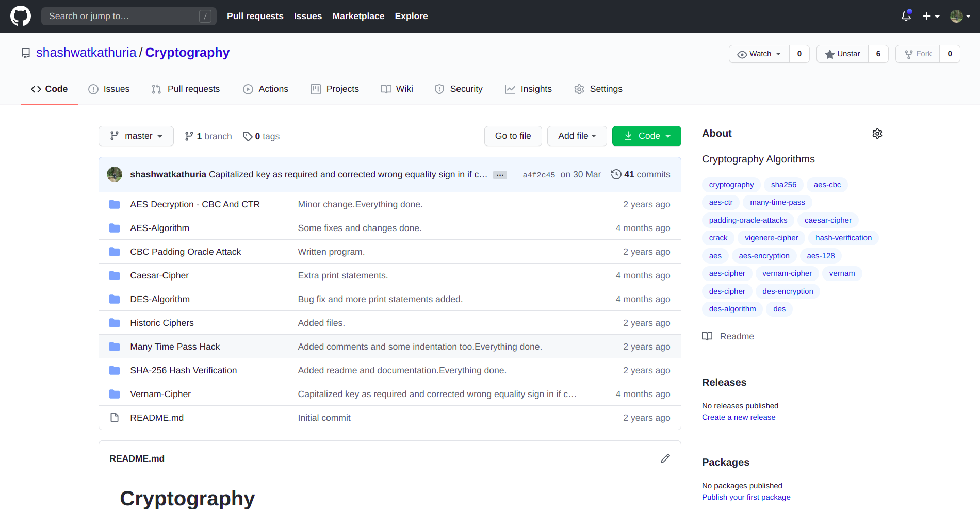Viewport: 980px width, 509px height.
Task: Open the green Code download dropdown
Action: (646, 136)
